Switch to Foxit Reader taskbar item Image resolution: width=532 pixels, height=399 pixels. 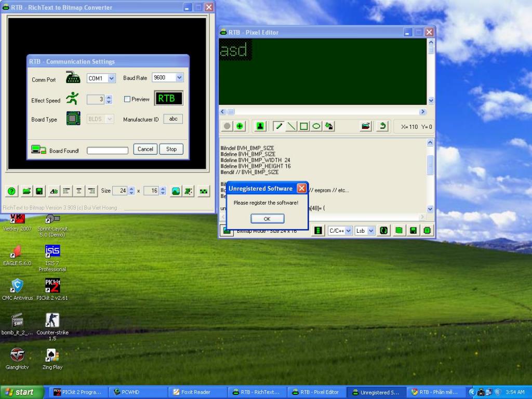point(197,392)
